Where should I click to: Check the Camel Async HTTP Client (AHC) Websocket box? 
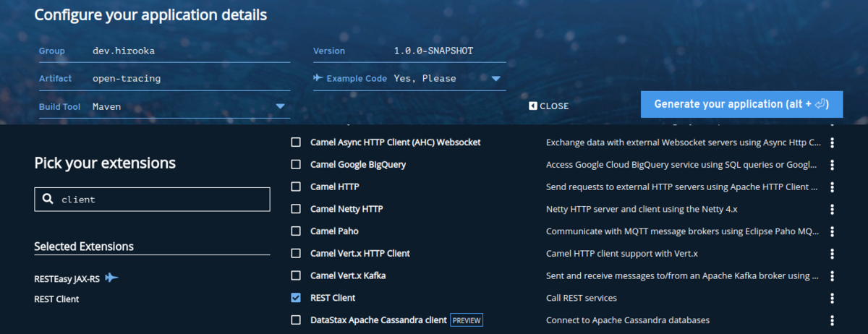point(295,142)
